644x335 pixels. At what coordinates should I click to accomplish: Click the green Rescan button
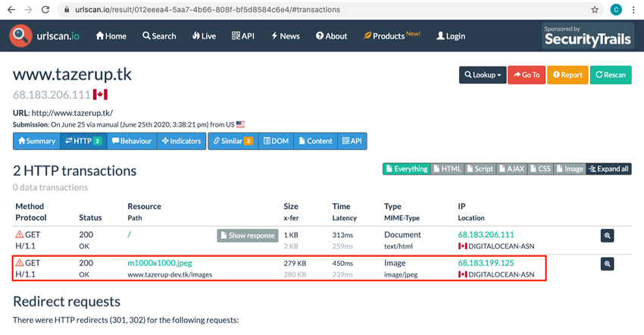tap(611, 75)
